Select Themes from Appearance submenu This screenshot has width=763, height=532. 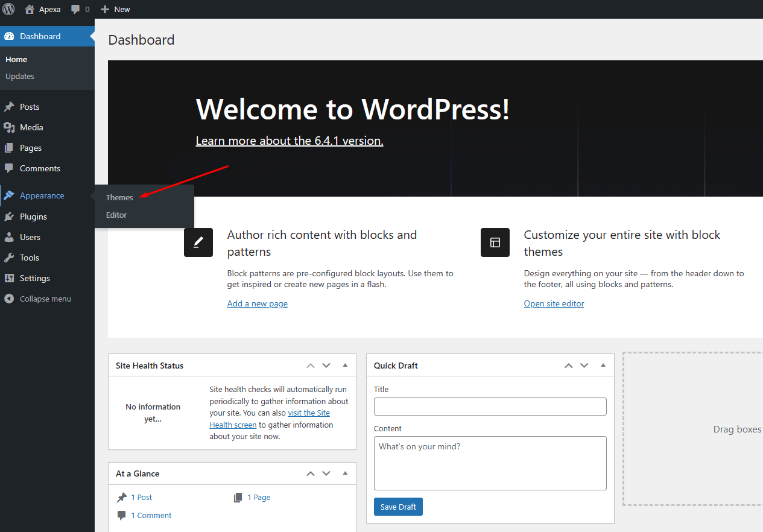(119, 197)
